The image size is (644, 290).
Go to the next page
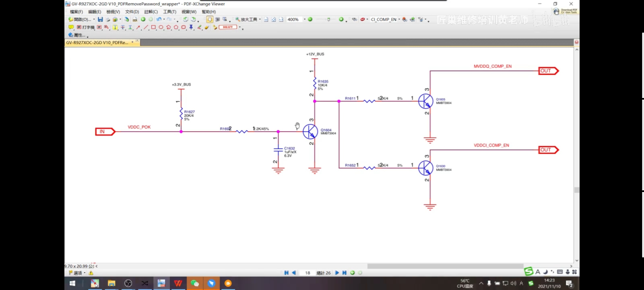pyautogui.click(x=337, y=273)
